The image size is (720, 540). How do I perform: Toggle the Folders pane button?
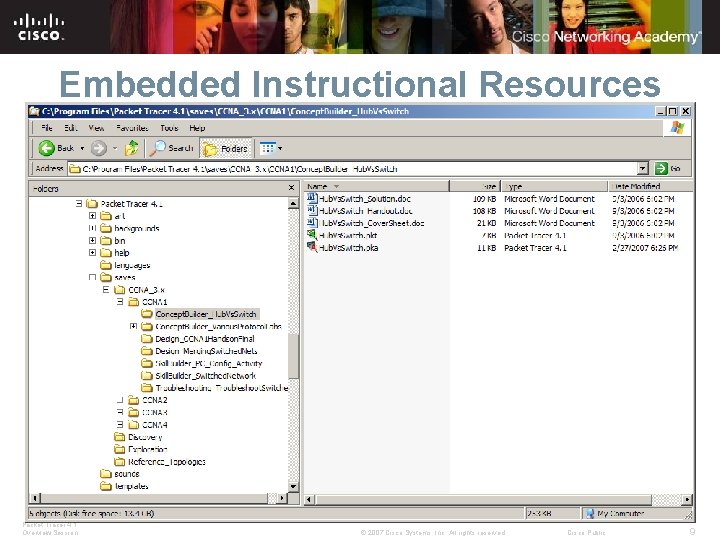pyautogui.click(x=226, y=148)
